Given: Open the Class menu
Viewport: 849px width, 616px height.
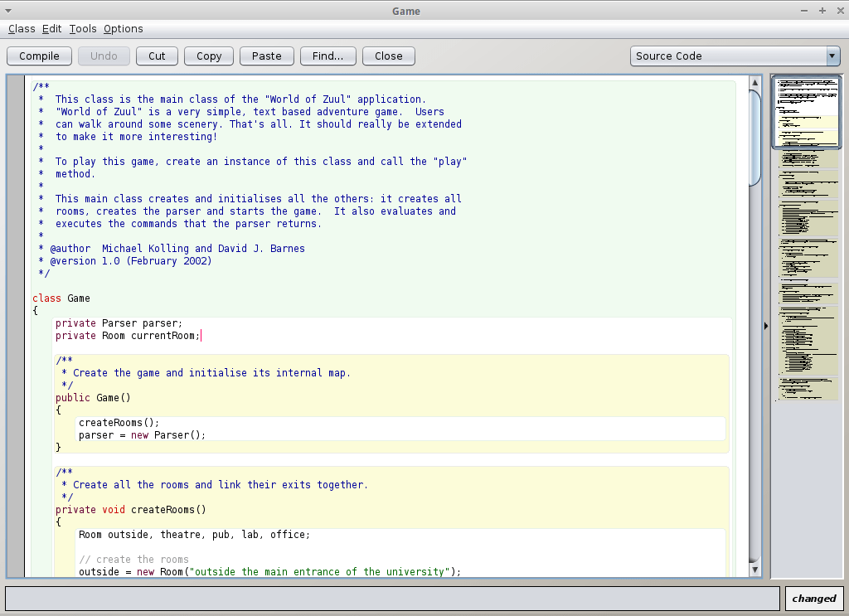Looking at the screenshot, I should [22, 28].
